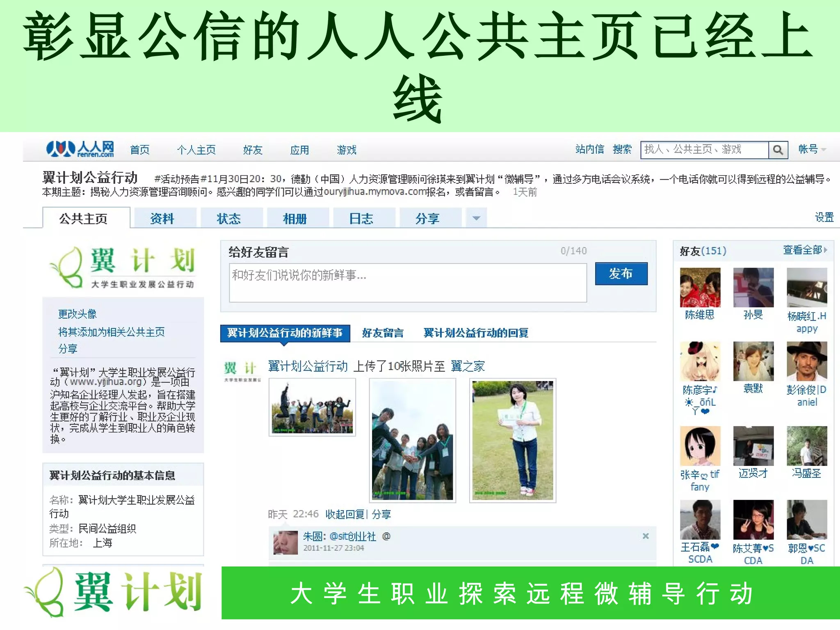The image size is (840, 630).
Task: Open 个人主页 in the top nav
Action: (196, 150)
